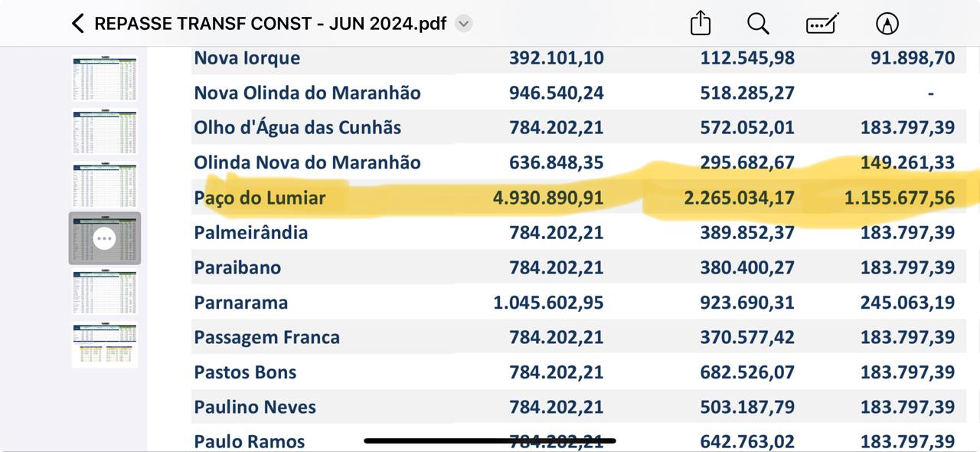The height and width of the screenshot is (452, 980).
Task: Open the share sheet icon
Action: pos(701,24)
